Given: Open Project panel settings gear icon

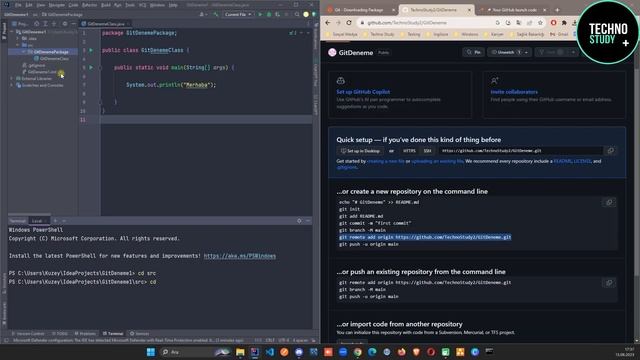Looking at the screenshot, I should [x=65, y=24].
